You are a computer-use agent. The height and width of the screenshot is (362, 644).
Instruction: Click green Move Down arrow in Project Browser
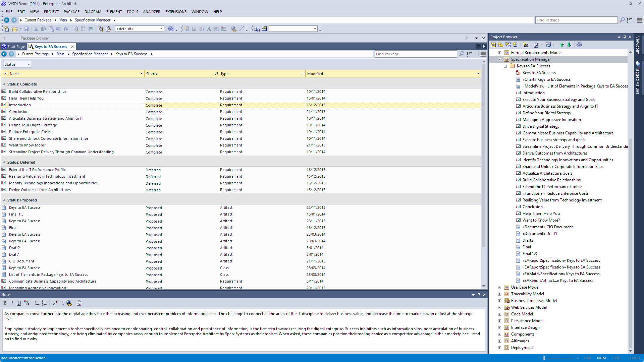[x=569, y=45]
